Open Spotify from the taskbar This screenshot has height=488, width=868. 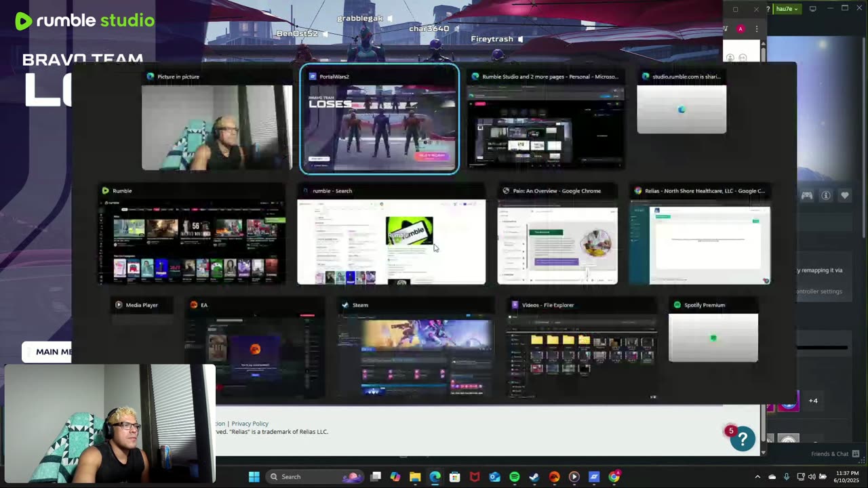click(514, 476)
